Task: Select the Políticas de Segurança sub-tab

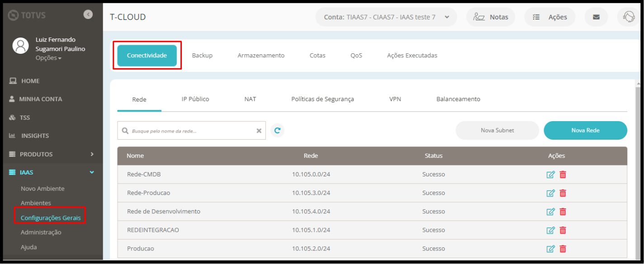Action: (322, 99)
